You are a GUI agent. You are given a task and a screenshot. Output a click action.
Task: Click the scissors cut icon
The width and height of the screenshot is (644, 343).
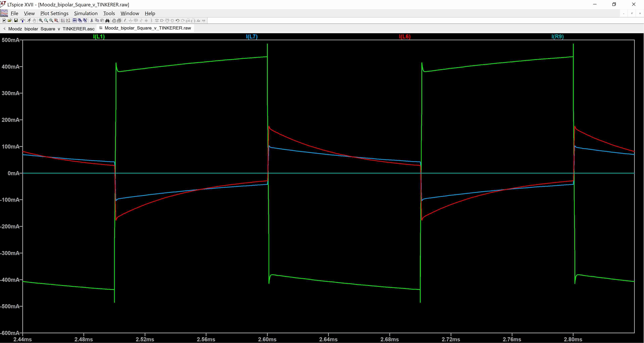91,20
